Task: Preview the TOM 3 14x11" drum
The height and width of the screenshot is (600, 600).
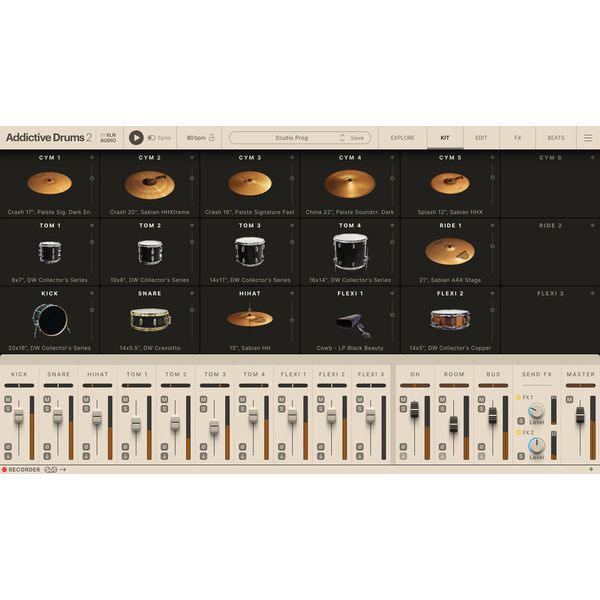Action: 250,251
